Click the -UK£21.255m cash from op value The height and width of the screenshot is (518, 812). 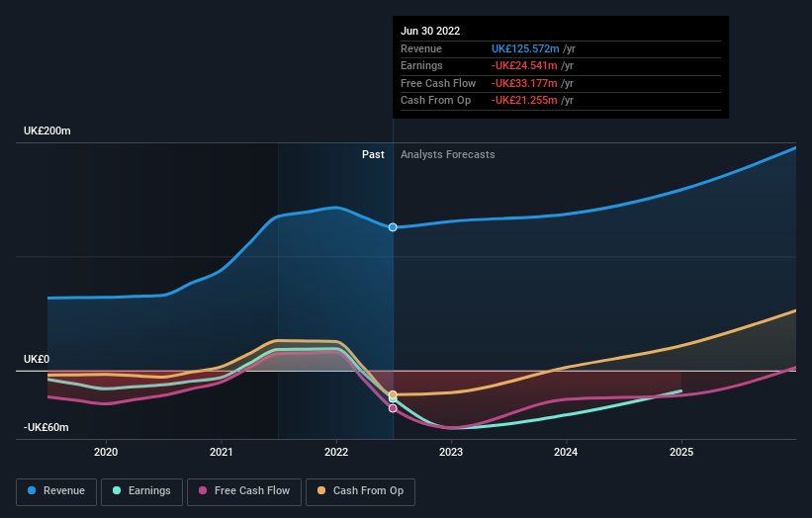point(524,101)
